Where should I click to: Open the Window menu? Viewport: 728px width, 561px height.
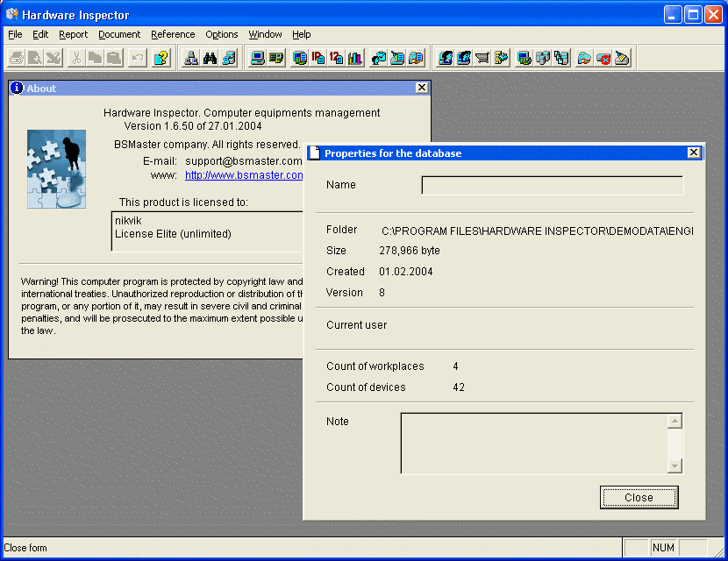(x=265, y=34)
